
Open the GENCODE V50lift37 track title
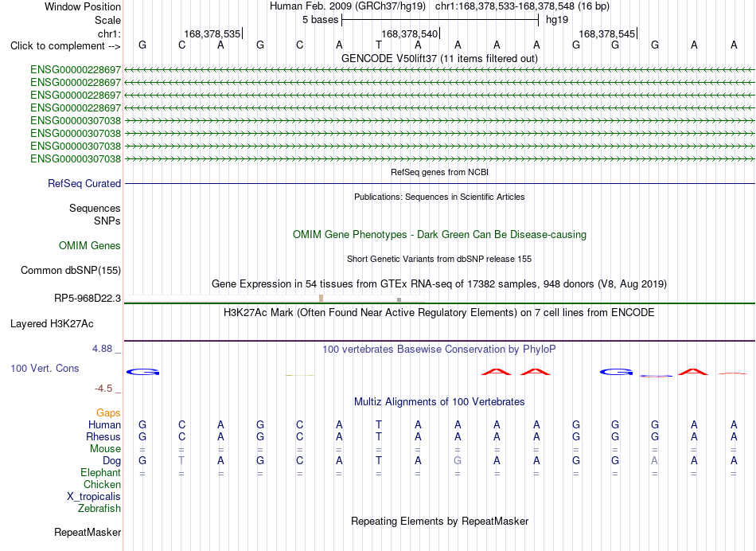point(439,58)
